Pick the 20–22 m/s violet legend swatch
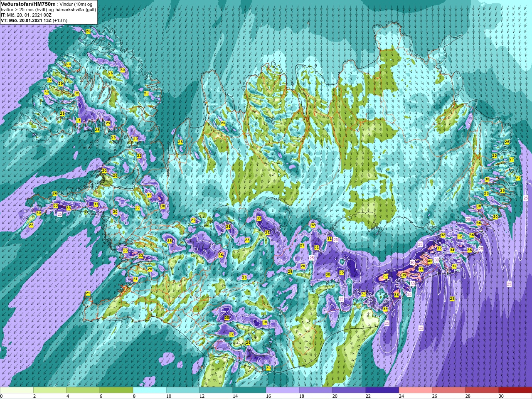 [349, 390]
